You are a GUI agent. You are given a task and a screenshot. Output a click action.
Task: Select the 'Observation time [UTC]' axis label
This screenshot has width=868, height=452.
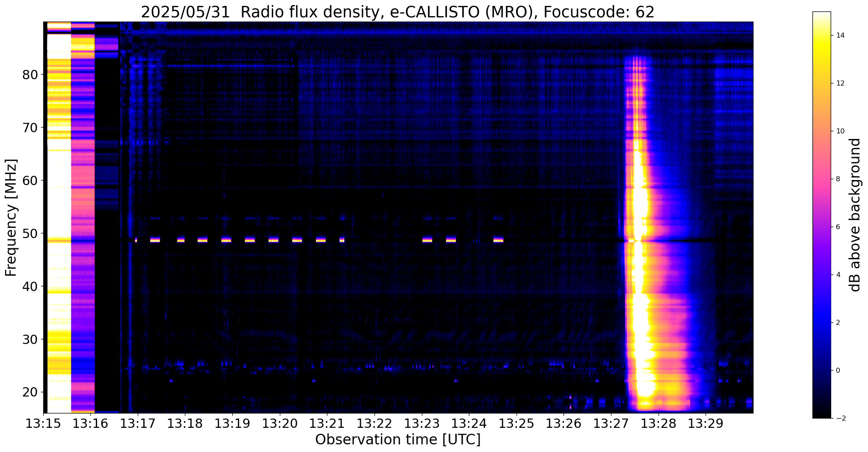tap(398, 439)
